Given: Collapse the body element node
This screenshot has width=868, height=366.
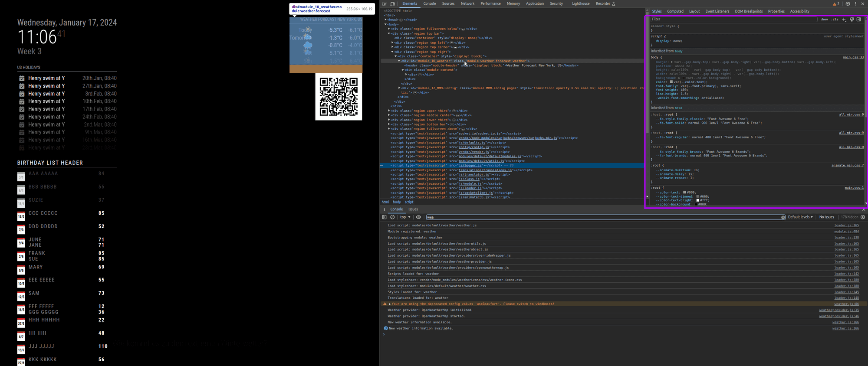Looking at the screenshot, I should click(385, 24).
